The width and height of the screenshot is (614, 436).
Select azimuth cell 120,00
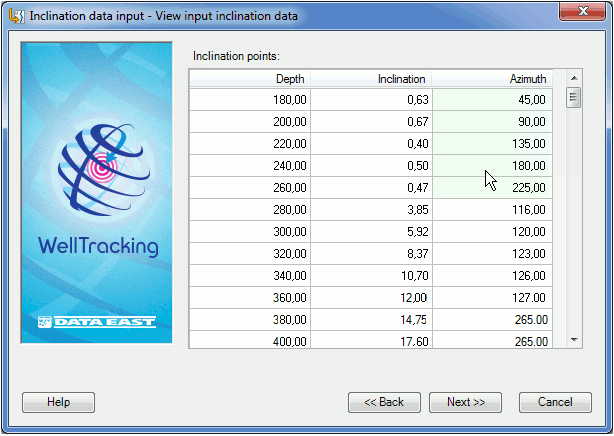pyautogui.click(x=493, y=231)
